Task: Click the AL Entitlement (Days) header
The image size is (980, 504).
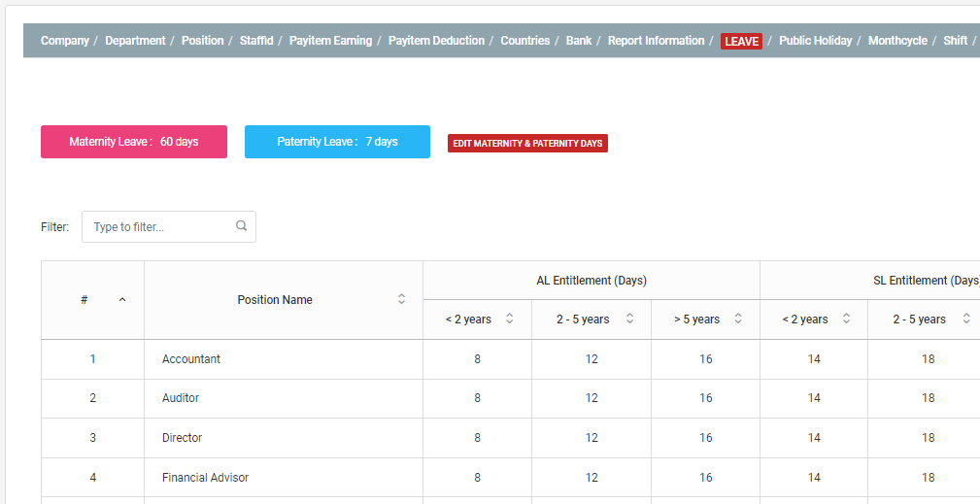Action: (591, 281)
